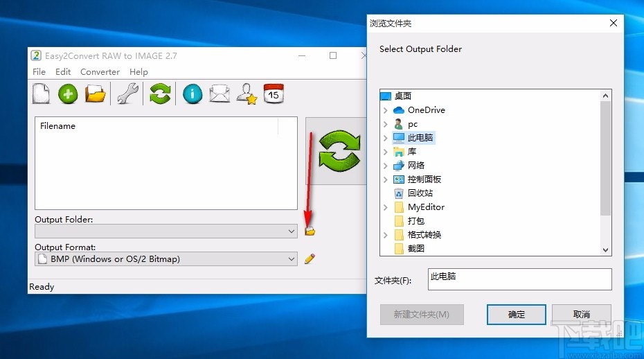The height and width of the screenshot is (359, 644).
Task: Click small green convert toolbar icon
Action: coord(160,94)
